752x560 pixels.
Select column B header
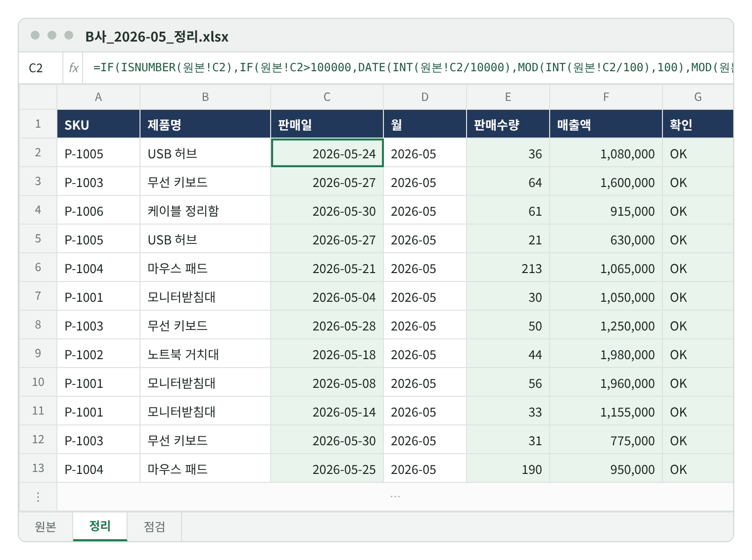click(205, 97)
